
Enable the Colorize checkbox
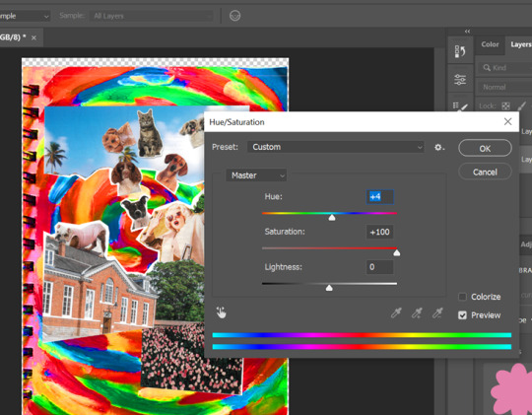pyautogui.click(x=462, y=297)
